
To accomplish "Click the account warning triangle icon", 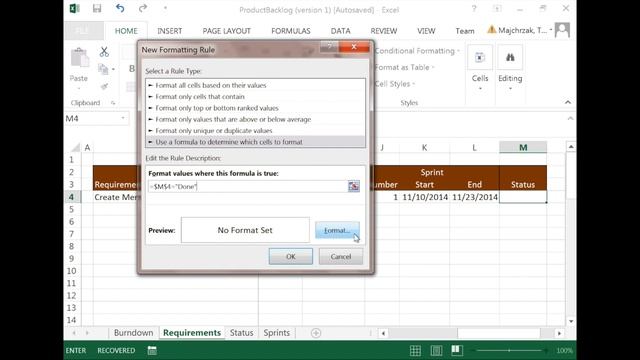I will tap(491, 30).
